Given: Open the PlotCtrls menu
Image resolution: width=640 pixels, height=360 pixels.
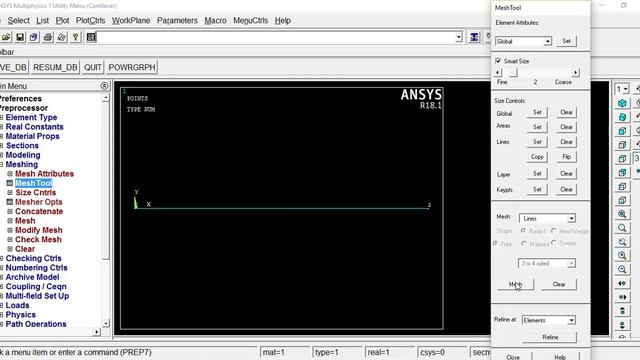Looking at the screenshot, I should point(91,20).
